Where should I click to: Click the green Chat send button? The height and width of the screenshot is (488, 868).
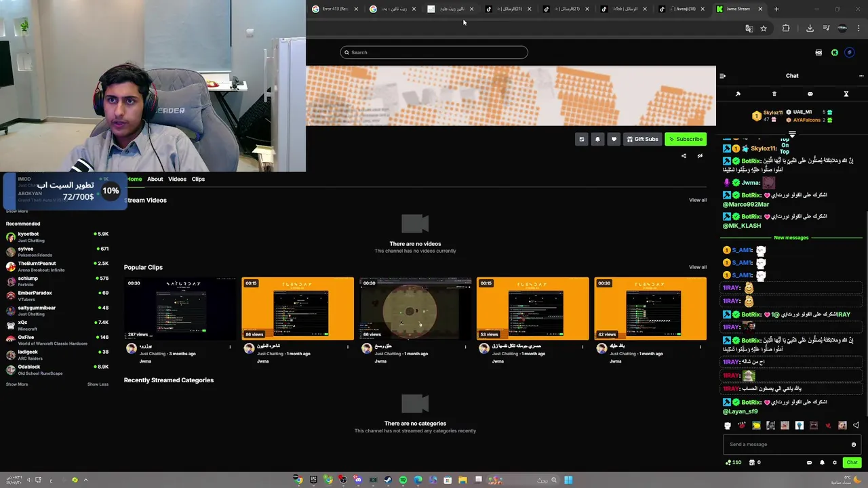852,462
